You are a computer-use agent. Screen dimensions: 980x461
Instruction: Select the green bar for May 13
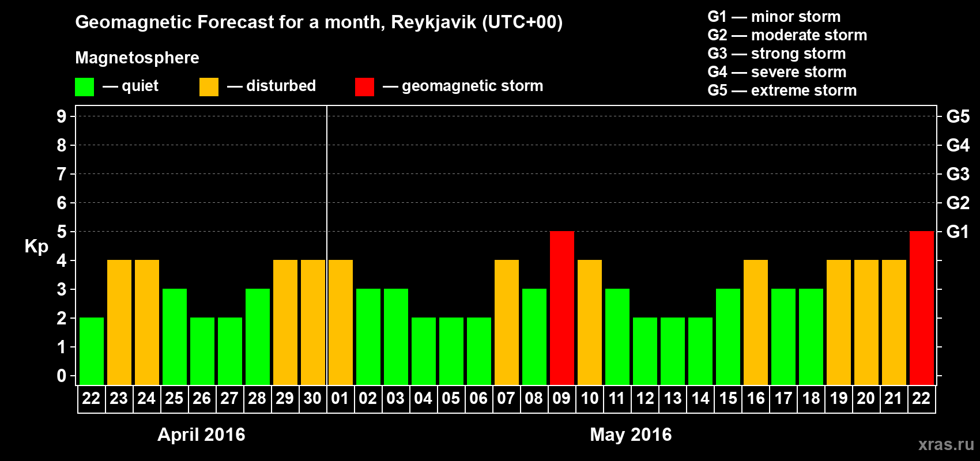(673, 351)
